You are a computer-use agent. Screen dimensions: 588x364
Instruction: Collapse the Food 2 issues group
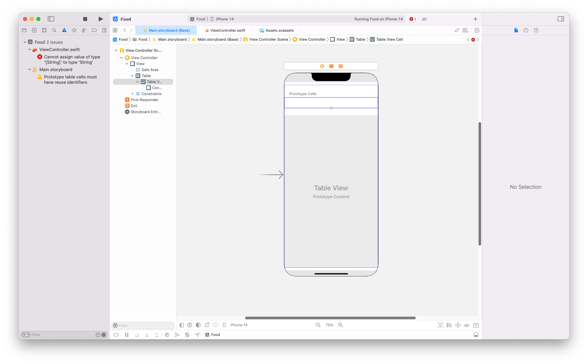[25, 42]
